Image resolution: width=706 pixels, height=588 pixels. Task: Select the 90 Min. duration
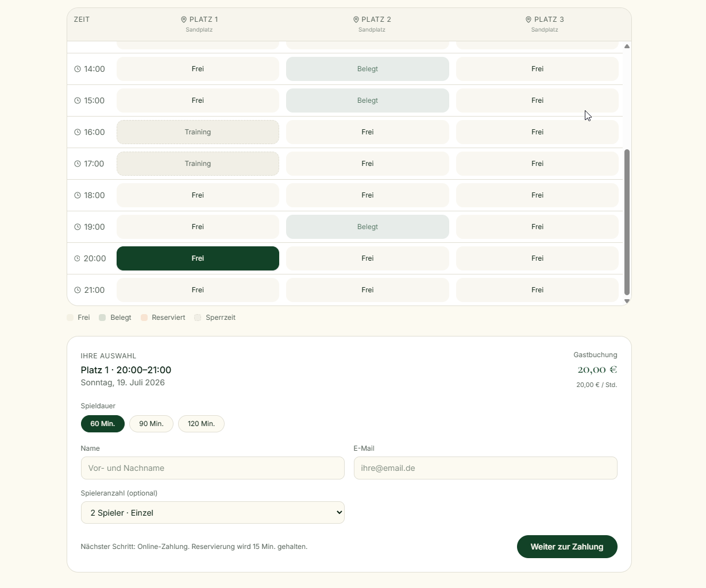pos(151,424)
